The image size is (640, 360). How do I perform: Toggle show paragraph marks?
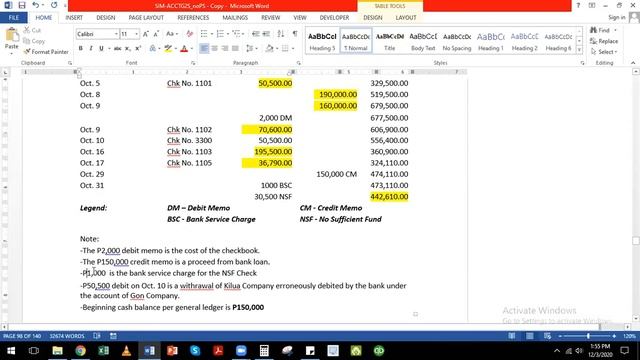pyautogui.click(x=295, y=34)
